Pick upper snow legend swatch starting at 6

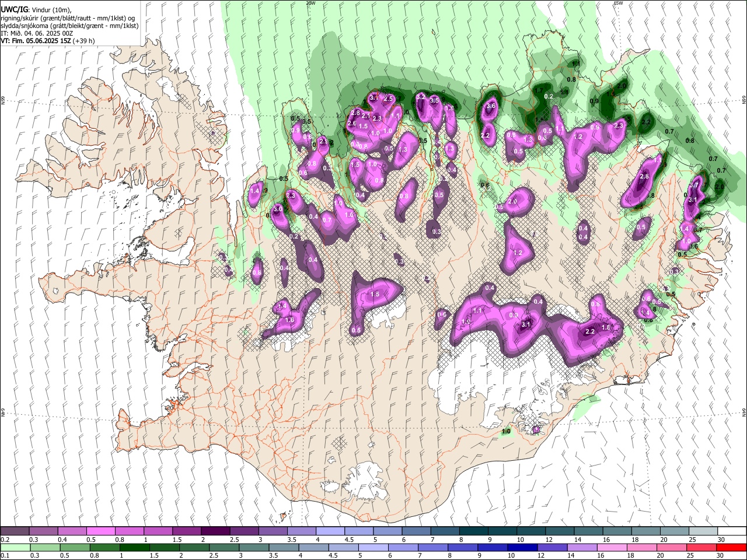(416, 531)
